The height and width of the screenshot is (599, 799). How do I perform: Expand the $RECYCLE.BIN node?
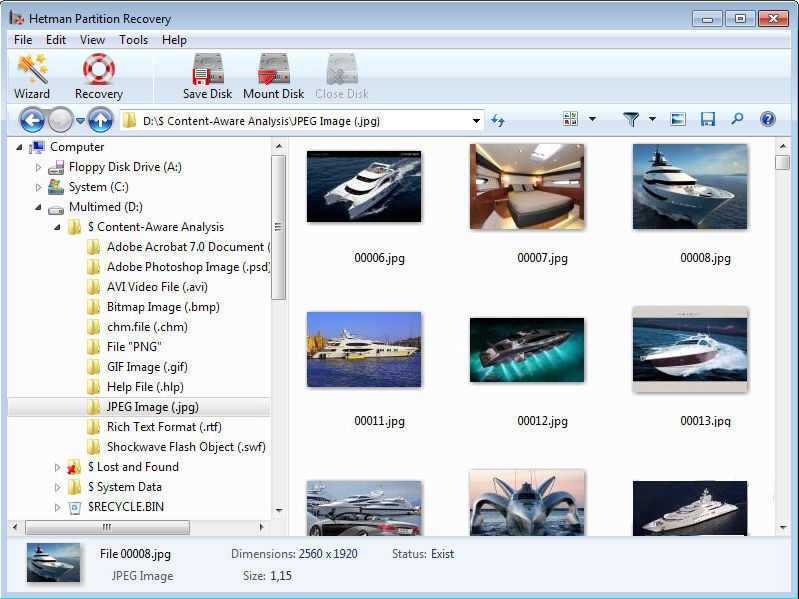(x=57, y=507)
